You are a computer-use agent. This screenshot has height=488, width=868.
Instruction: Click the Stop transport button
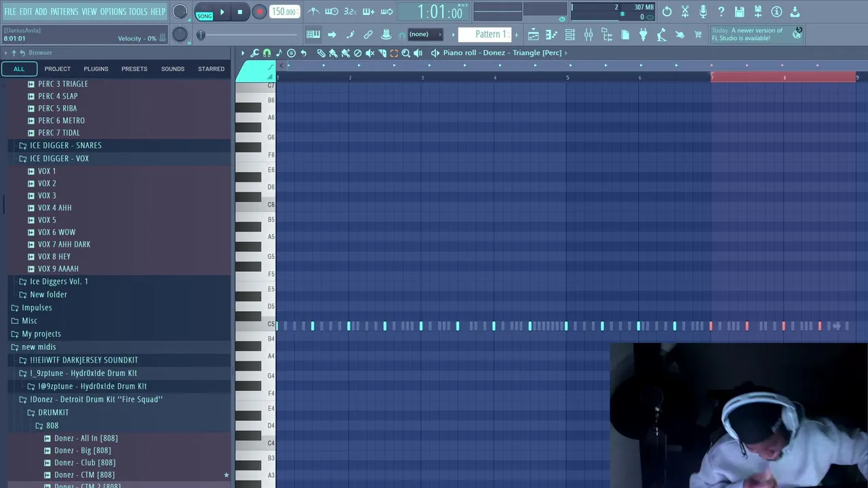pos(239,12)
